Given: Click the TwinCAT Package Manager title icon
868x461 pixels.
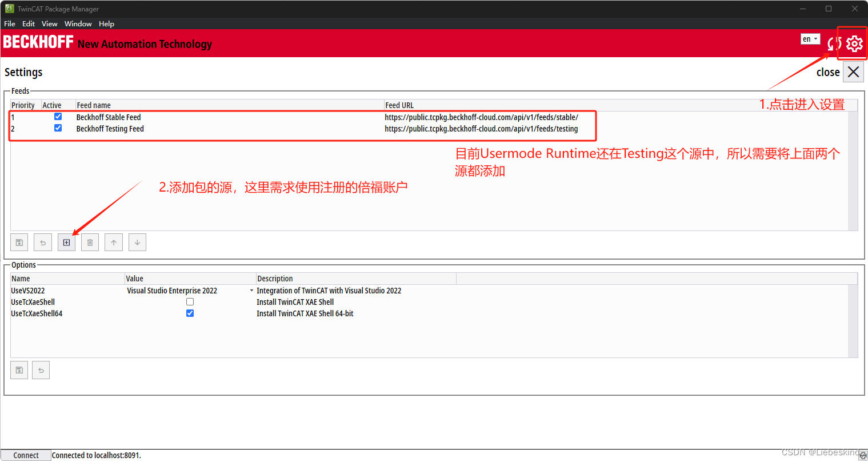Looking at the screenshot, I should click(10, 9).
